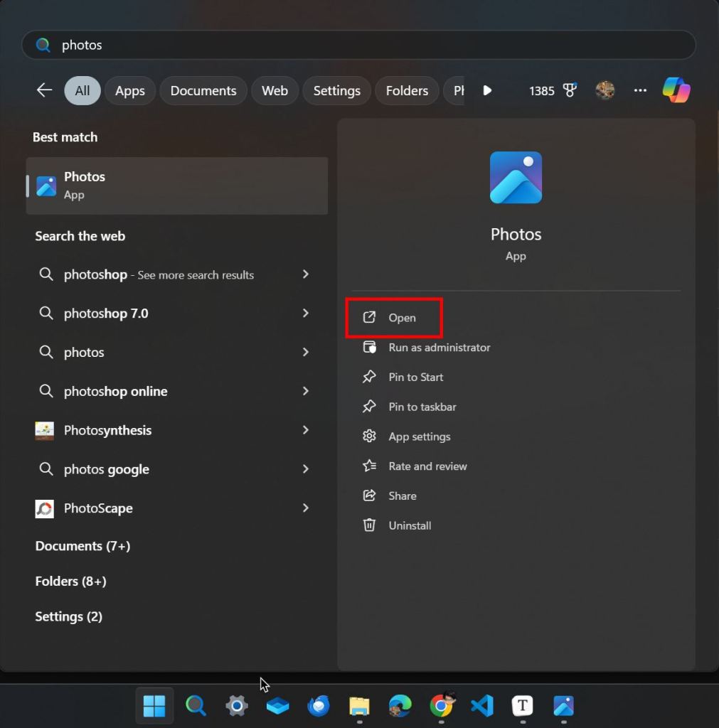Open Visual Studio Code from taskbar

(x=481, y=706)
